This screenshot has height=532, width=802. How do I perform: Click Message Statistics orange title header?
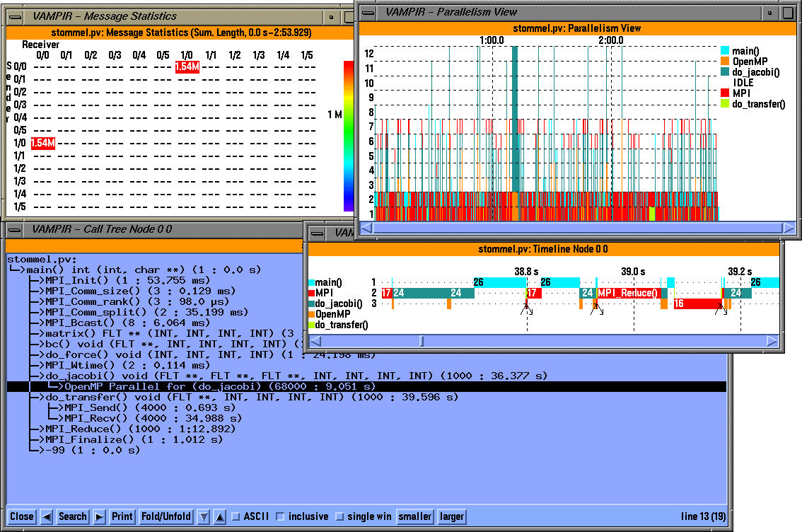pos(181,33)
